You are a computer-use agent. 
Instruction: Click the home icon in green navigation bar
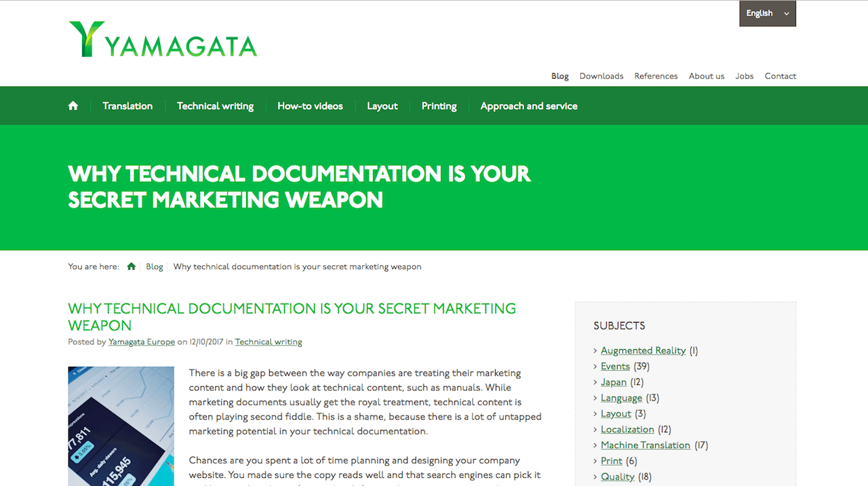pyautogui.click(x=73, y=106)
